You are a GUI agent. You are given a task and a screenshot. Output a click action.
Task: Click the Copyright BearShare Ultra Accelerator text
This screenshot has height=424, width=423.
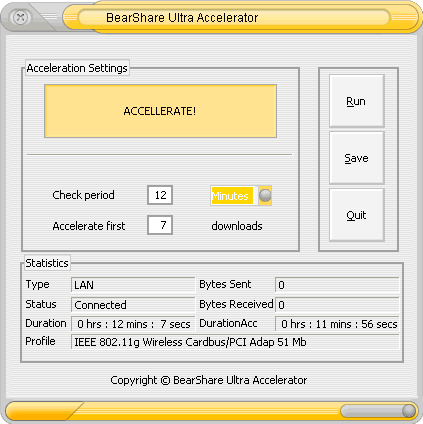coord(209,380)
